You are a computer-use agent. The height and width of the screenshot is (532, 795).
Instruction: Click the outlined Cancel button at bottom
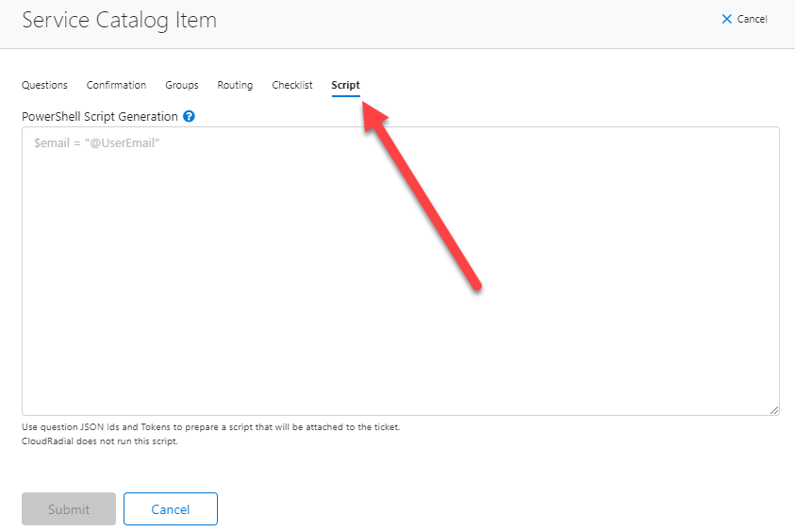click(x=171, y=508)
